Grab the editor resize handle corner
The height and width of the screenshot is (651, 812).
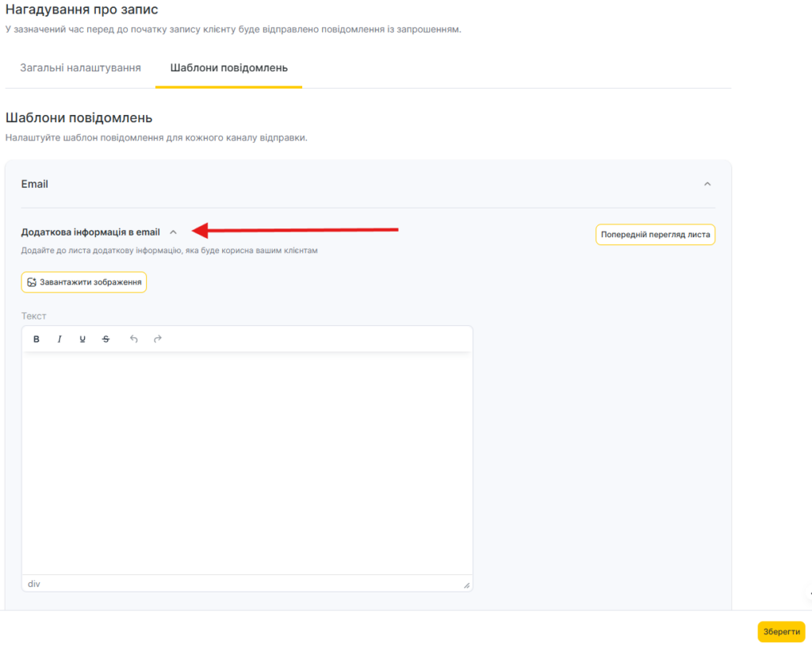click(466, 585)
